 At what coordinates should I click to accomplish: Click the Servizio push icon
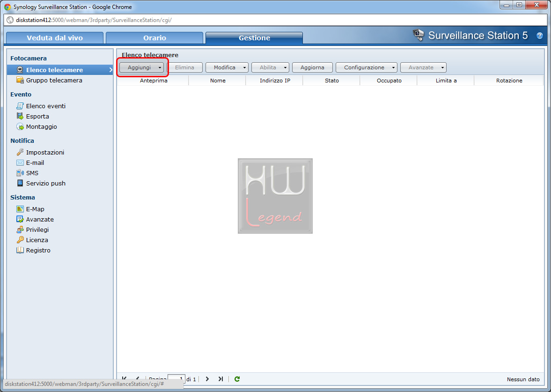(20, 183)
